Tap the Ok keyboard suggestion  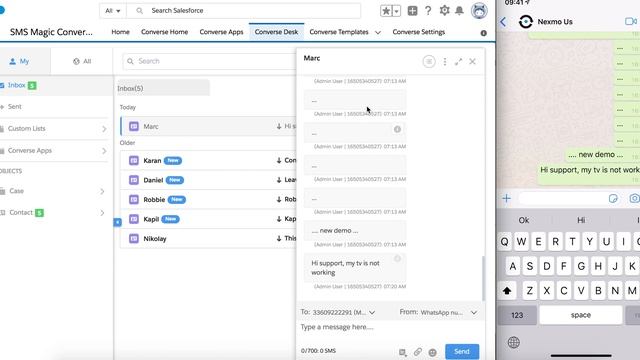coord(524,220)
